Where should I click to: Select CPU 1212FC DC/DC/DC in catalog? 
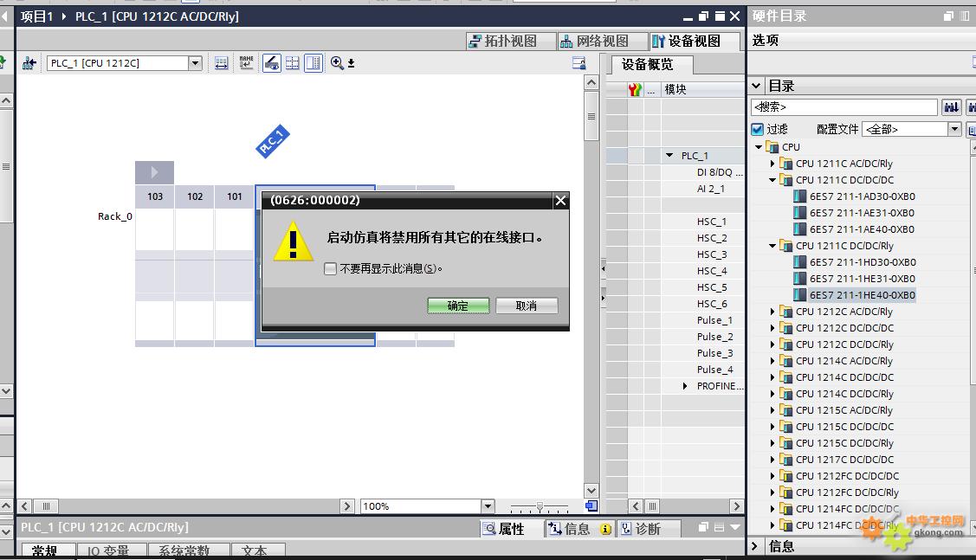point(847,476)
